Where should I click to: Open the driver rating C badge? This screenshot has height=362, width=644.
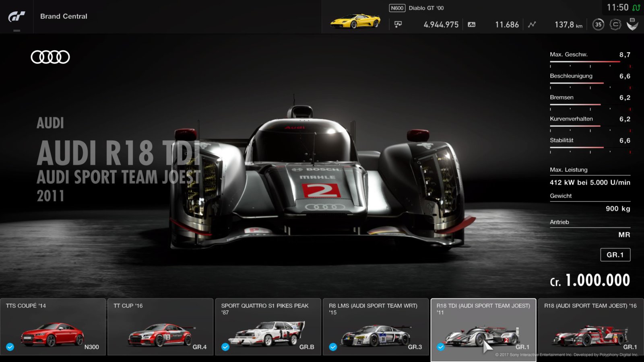pos(615,25)
